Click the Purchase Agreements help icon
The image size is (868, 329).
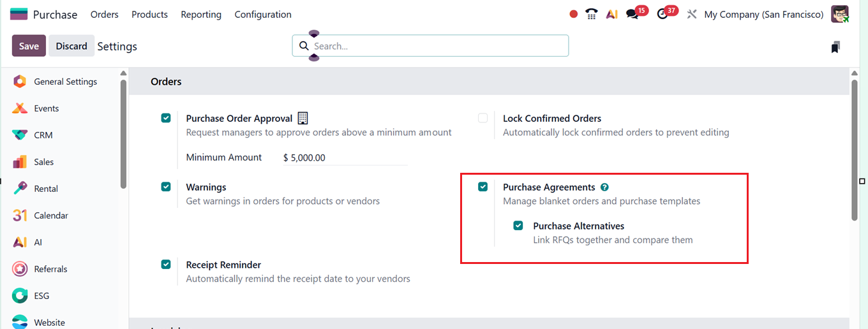point(604,187)
